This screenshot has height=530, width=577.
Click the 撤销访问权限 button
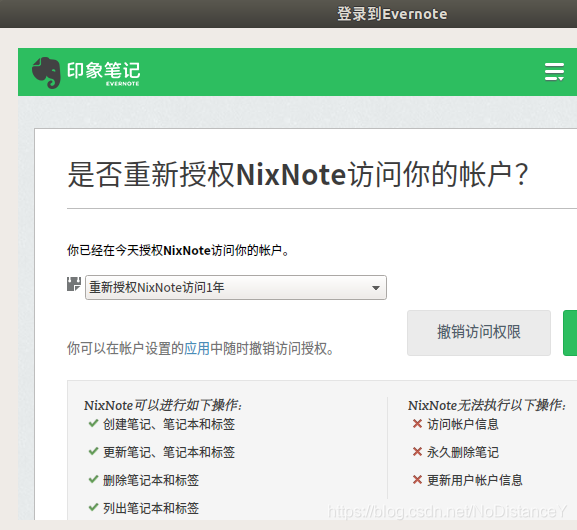pos(479,333)
